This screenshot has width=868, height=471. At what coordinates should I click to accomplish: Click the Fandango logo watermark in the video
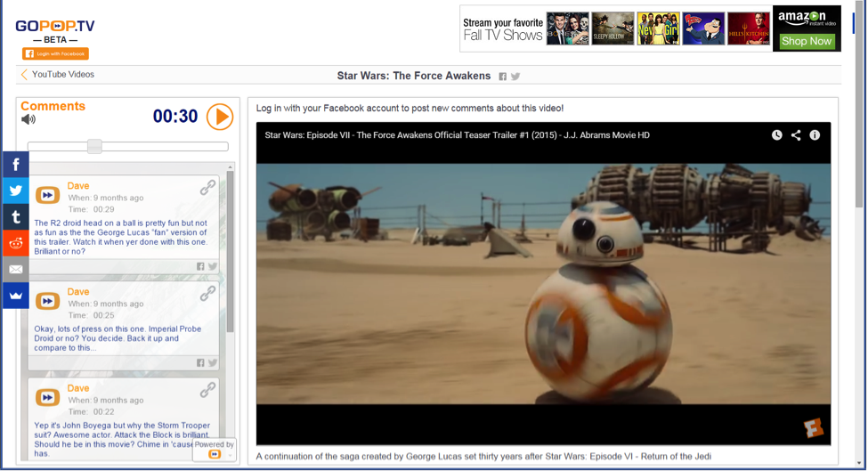pos(814,427)
